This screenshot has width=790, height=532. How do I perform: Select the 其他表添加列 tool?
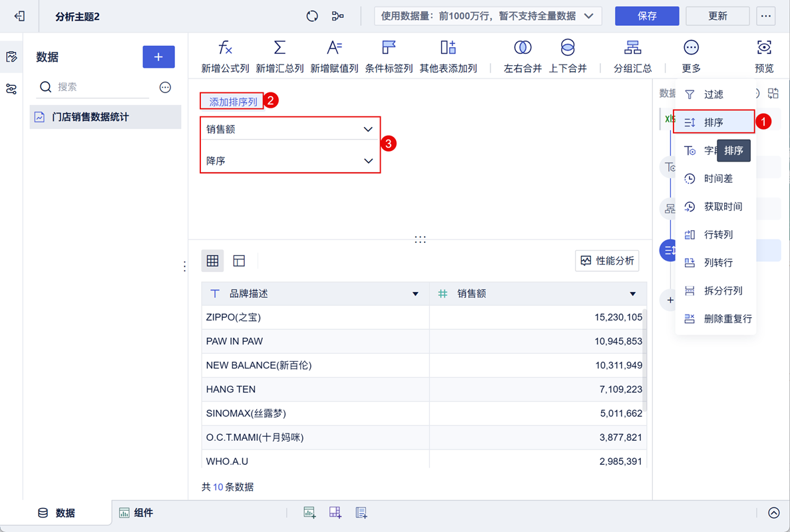[x=448, y=57]
